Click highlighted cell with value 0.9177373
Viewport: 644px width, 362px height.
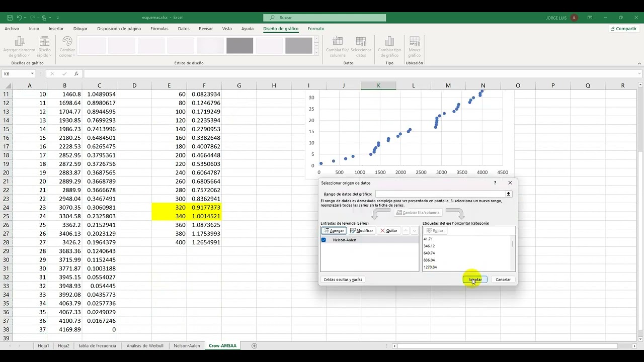click(204, 207)
